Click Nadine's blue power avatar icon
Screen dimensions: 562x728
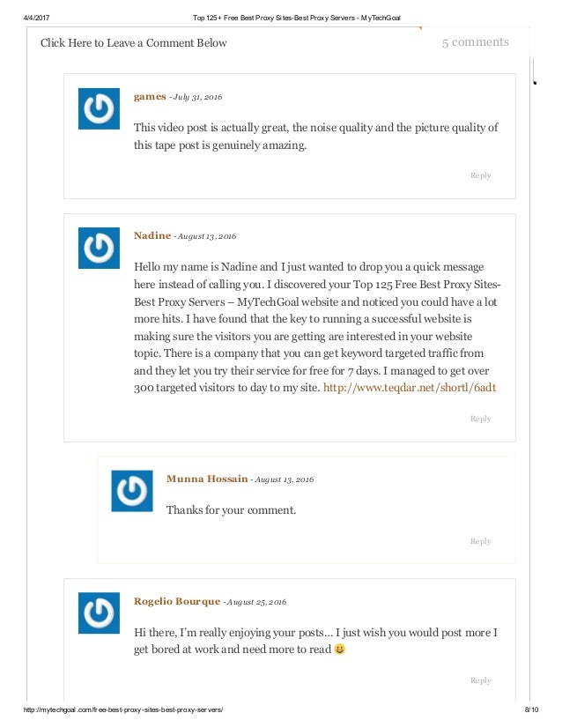pyautogui.click(x=99, y=248)
